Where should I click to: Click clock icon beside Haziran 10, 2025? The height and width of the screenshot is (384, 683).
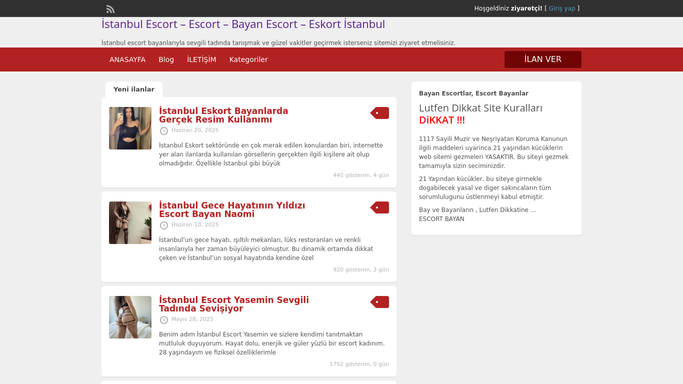point(164,226)
